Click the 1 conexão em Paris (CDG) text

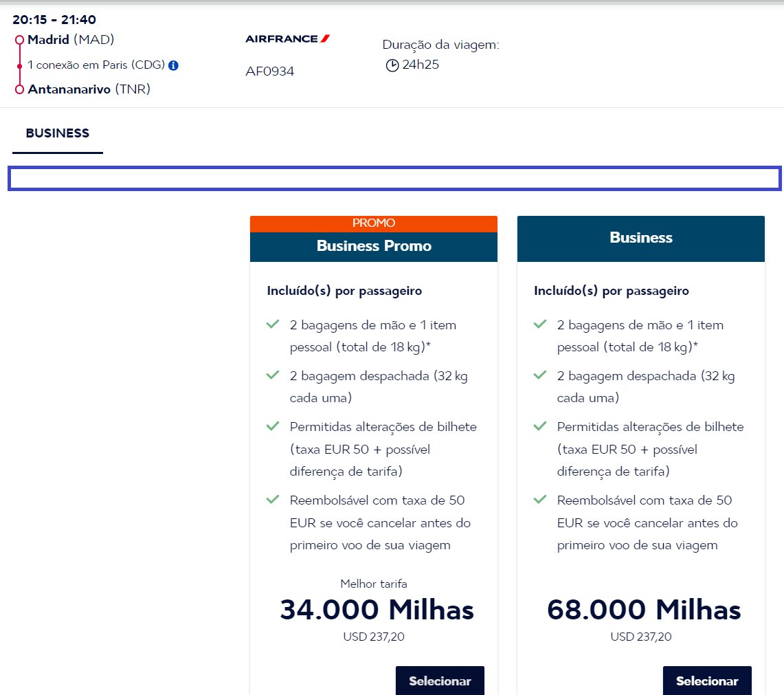96,65
